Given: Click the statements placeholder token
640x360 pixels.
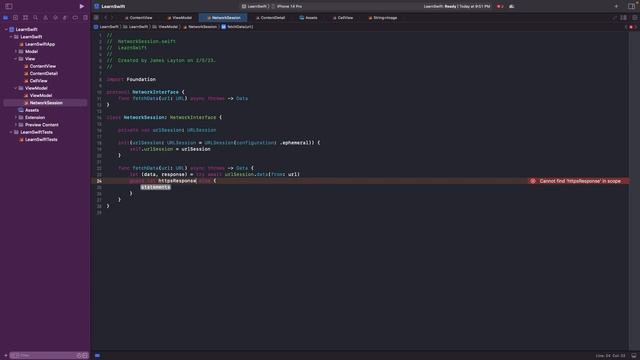Looking at the screenshot, I should pos(156,187).
